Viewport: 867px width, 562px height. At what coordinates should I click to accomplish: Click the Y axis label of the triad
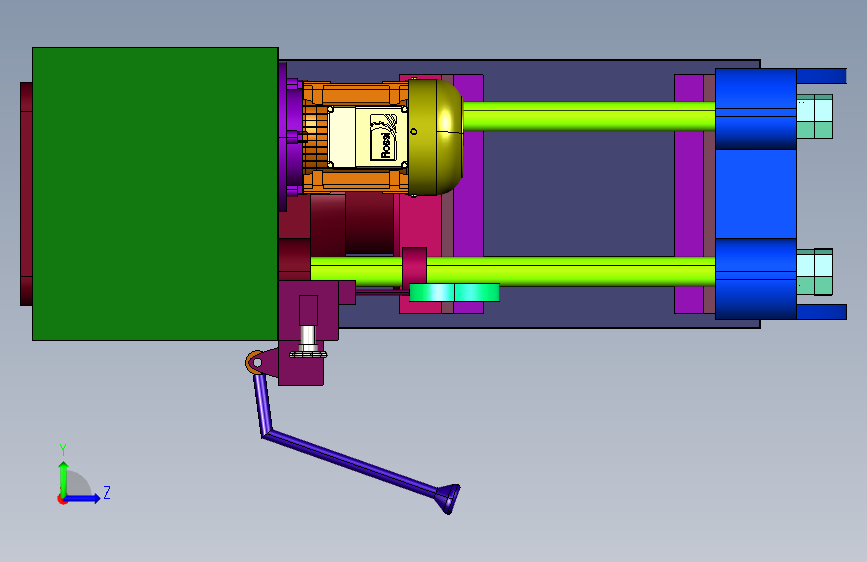(x=63, y=449)
